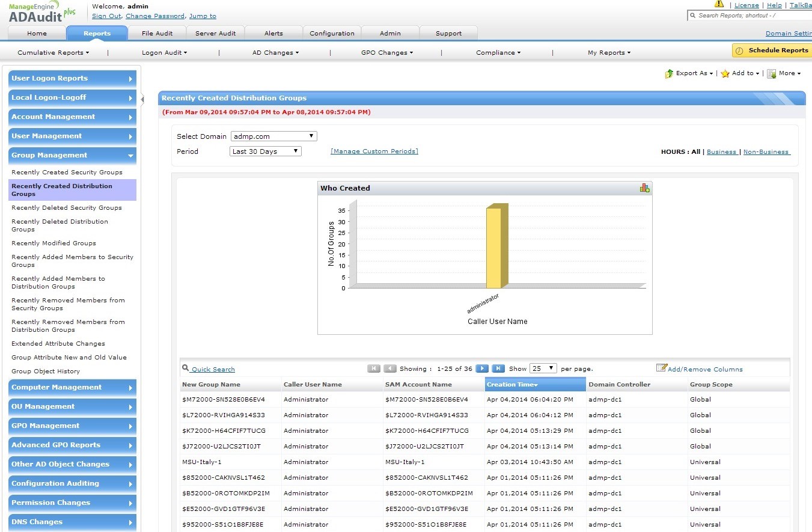Expand the User Logon Reports section
The width and height of the screenshot is (812, 532).
tap(72, 78)
